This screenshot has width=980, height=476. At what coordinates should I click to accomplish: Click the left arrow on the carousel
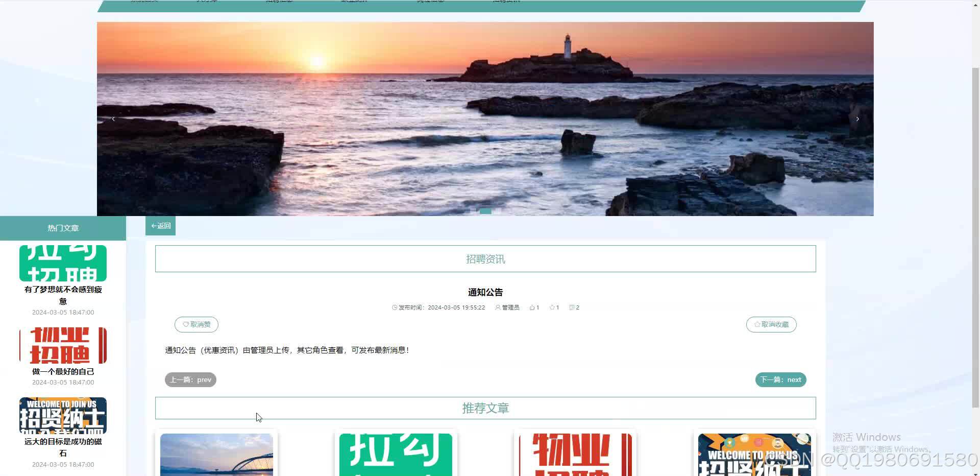pos(113,118)
